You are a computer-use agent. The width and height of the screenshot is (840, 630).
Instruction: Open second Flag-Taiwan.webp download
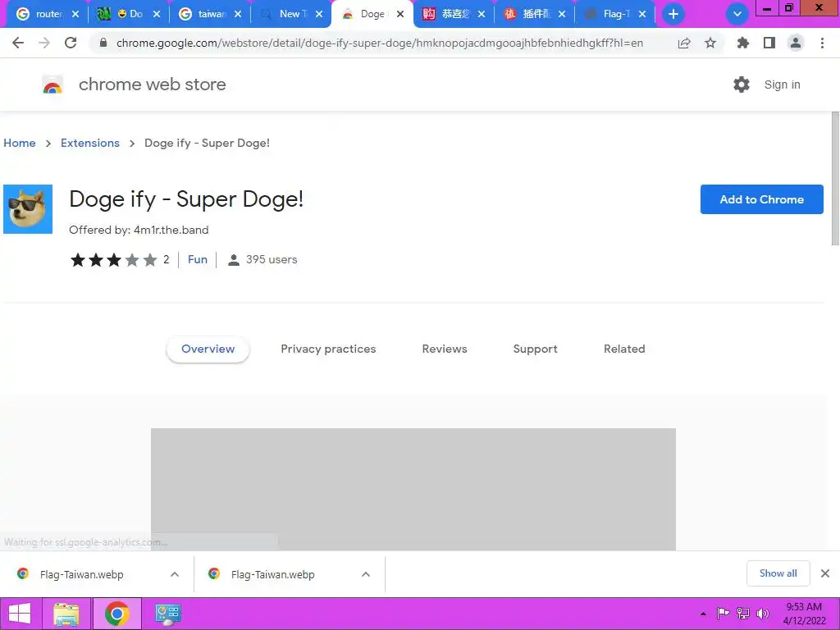pos(272,574)
